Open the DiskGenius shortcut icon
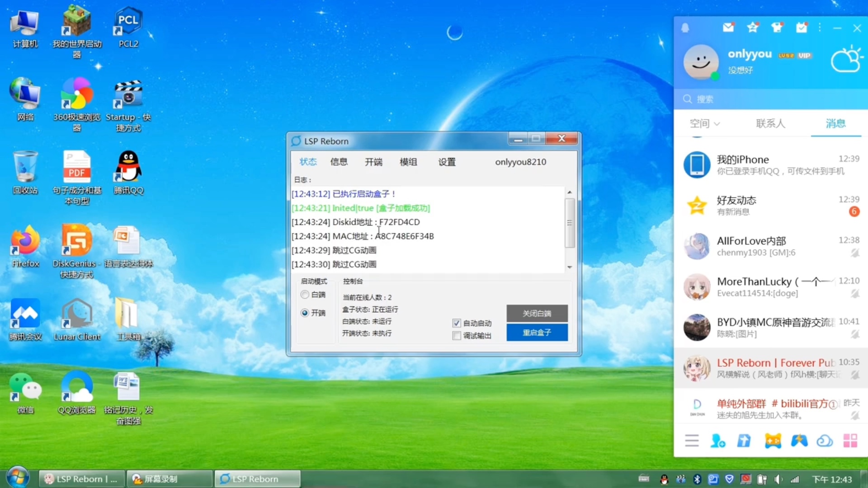 click(76, 251)
